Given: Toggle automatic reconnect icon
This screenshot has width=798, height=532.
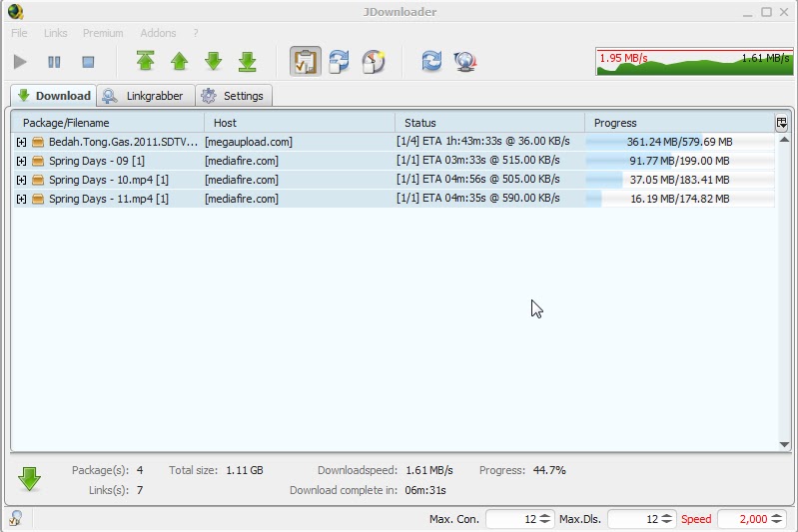Looking at the screenshot, I should coord(339,62).
